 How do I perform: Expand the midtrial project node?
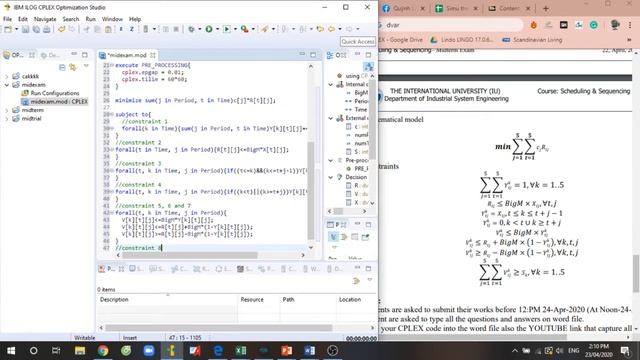click(x=7, y=119)
